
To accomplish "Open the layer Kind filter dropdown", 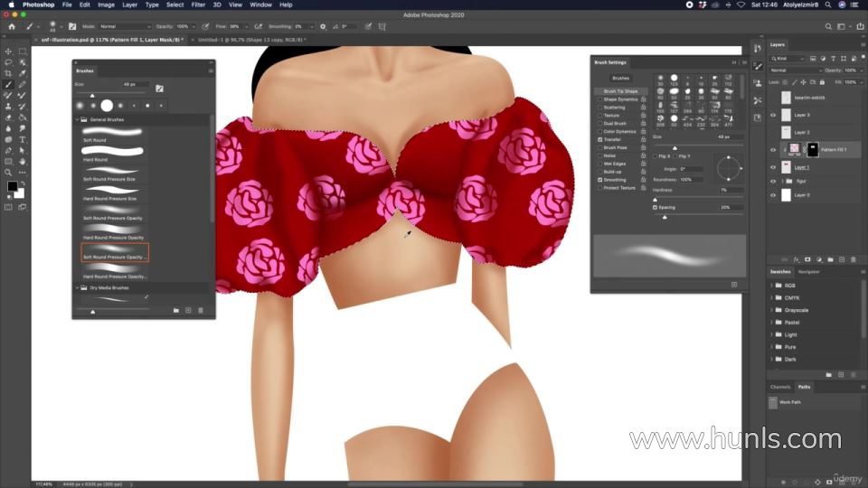I will [788, 58].
